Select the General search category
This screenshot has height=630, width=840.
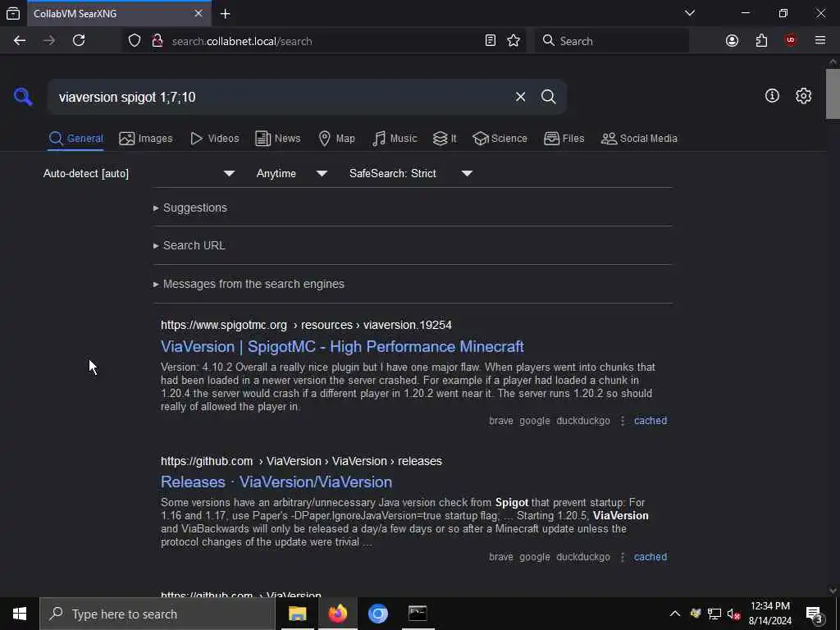pos(75,139)
